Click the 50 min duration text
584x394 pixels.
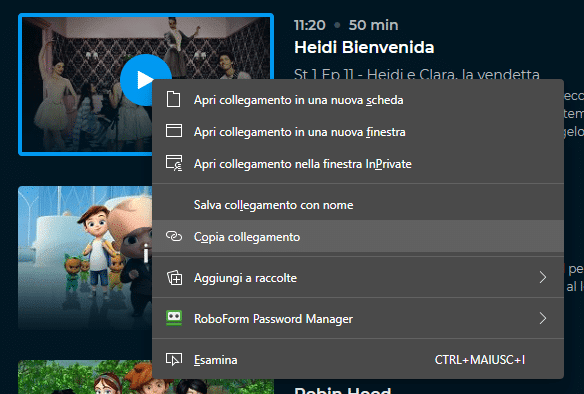pos(373,25)
